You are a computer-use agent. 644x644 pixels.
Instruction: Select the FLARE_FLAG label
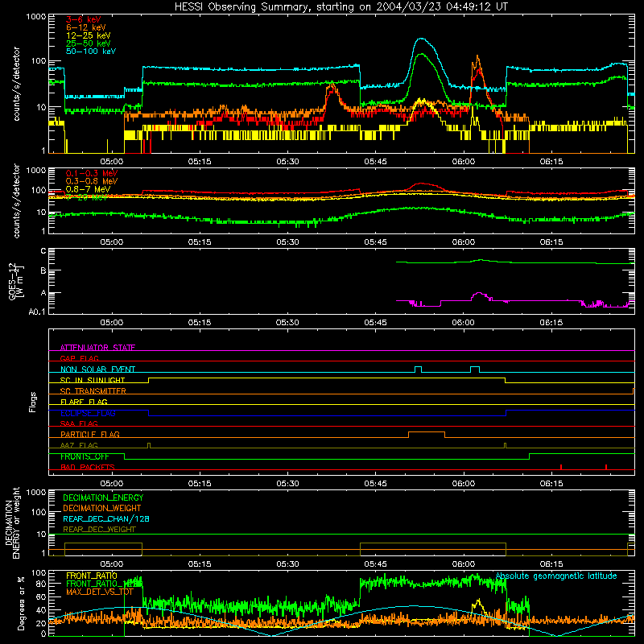84,402
